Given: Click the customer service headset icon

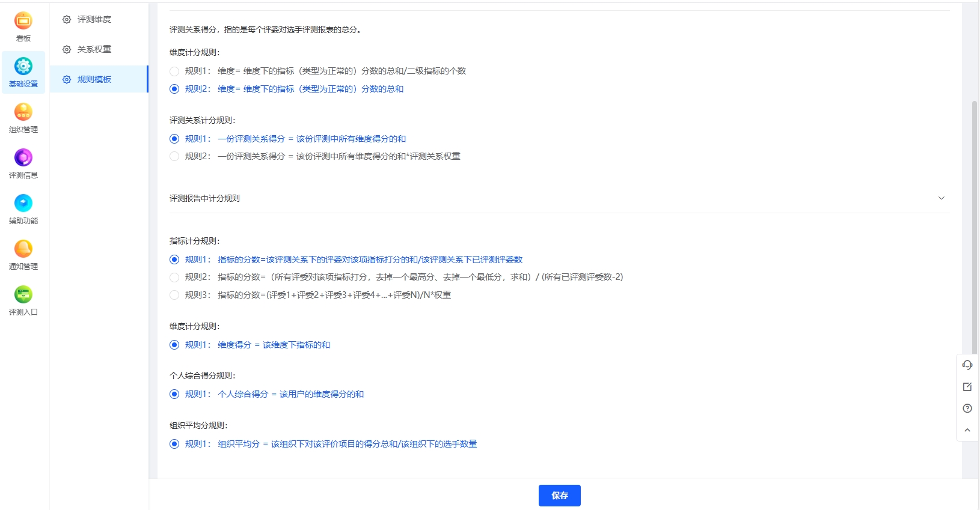Looking at the screenshot, I should [967, 365].
